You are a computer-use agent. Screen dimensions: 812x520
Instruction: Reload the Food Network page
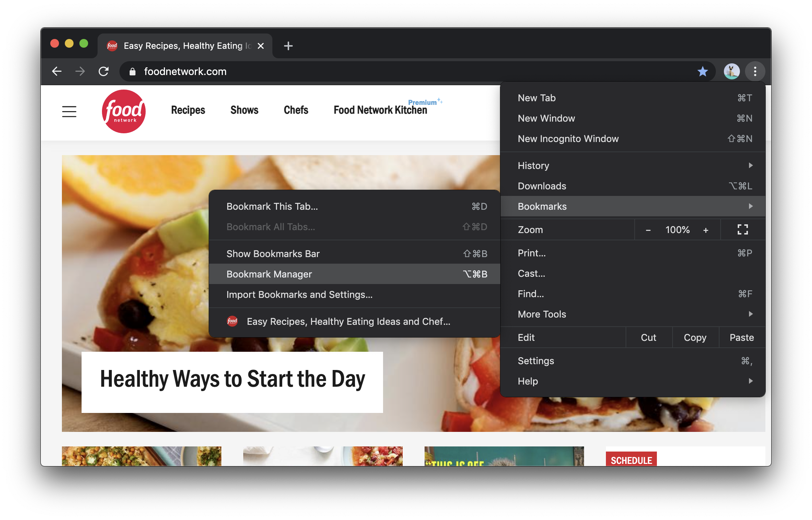[x=104, y=71]
